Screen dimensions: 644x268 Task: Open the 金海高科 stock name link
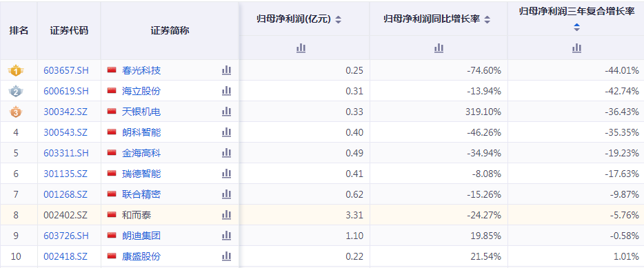(141, 153)
